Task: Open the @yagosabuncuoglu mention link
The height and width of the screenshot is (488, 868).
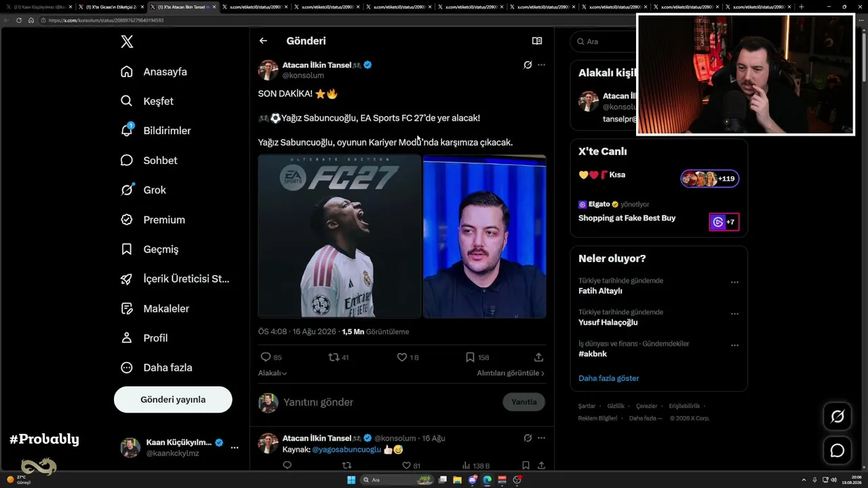Action: click(x=347, y=449)
